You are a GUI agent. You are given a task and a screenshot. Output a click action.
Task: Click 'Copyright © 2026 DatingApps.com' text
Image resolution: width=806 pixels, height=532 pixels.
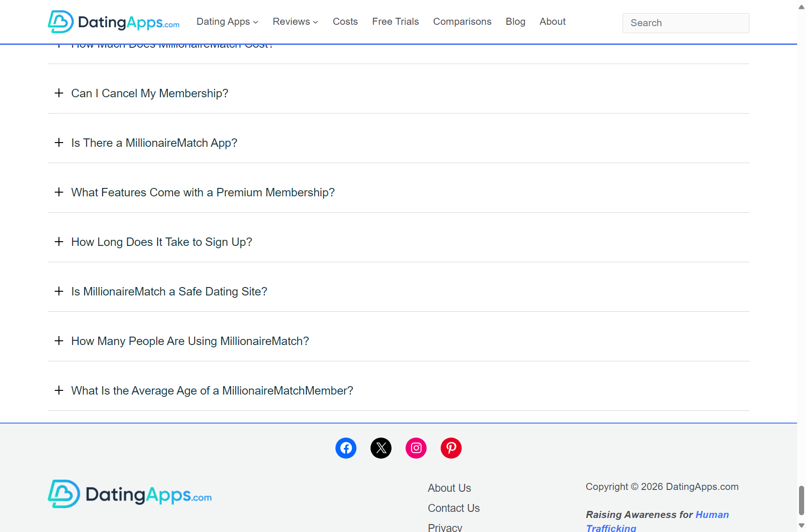point(662,487)
